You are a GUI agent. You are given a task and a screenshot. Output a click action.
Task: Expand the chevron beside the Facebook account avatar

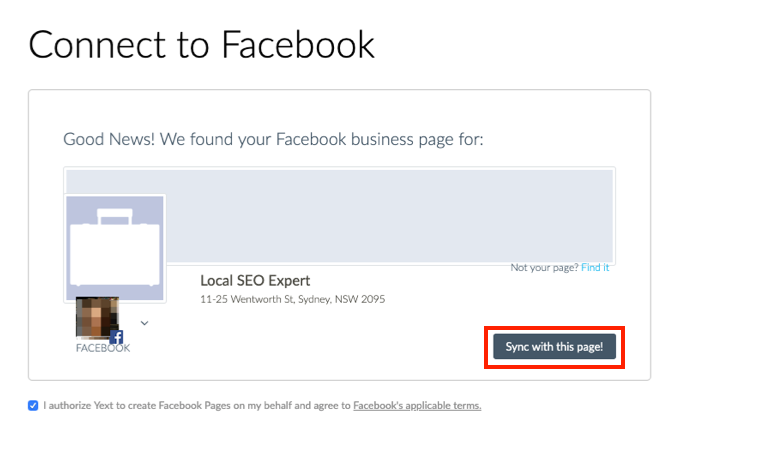coord(144,323)
